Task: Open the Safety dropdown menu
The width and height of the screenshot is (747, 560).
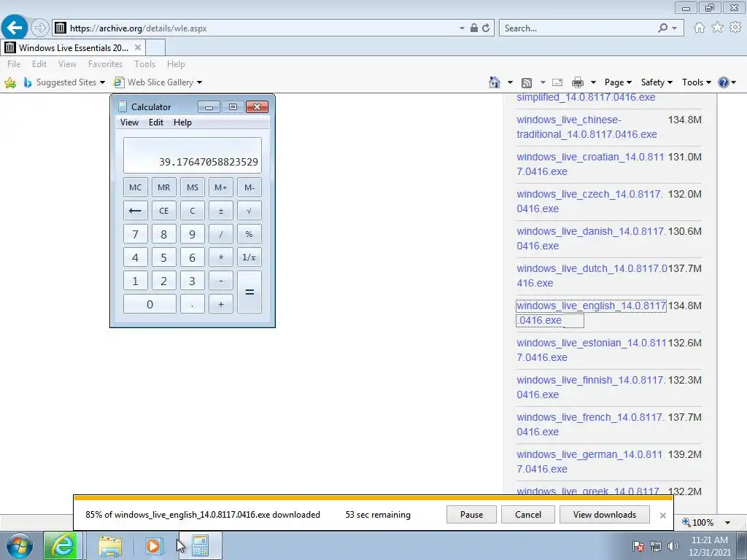Action: [657, 82]
